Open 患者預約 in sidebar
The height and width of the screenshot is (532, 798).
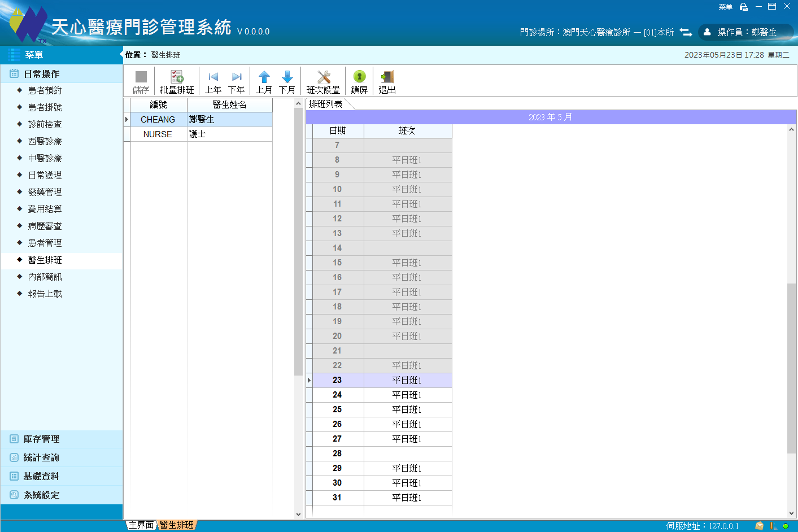[45, 90]
